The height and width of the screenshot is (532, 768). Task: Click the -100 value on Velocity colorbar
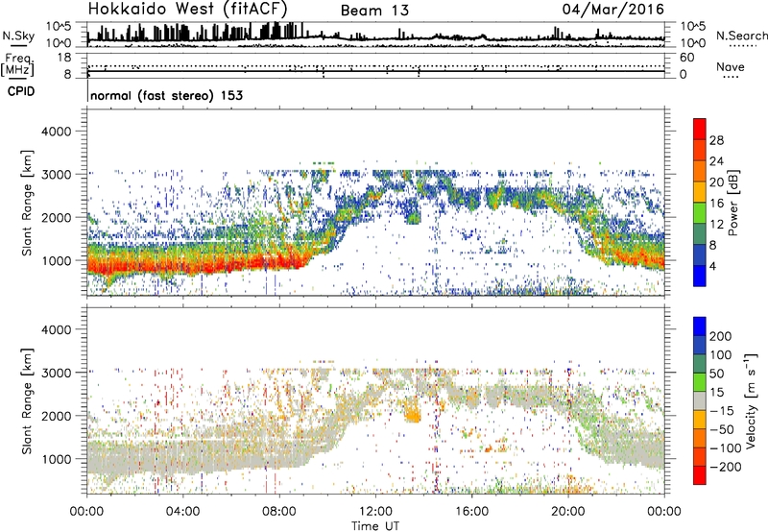(x=725, y=448)
